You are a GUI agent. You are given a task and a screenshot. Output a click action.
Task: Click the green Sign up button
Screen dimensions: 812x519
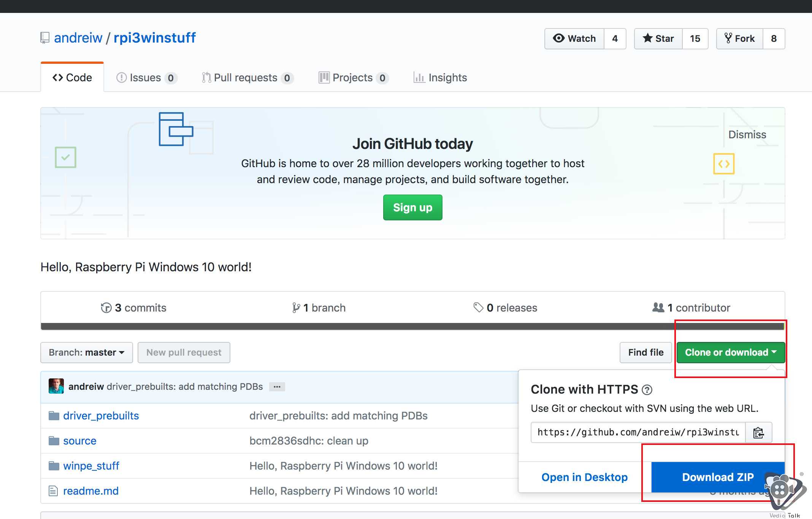pos(413,207)
